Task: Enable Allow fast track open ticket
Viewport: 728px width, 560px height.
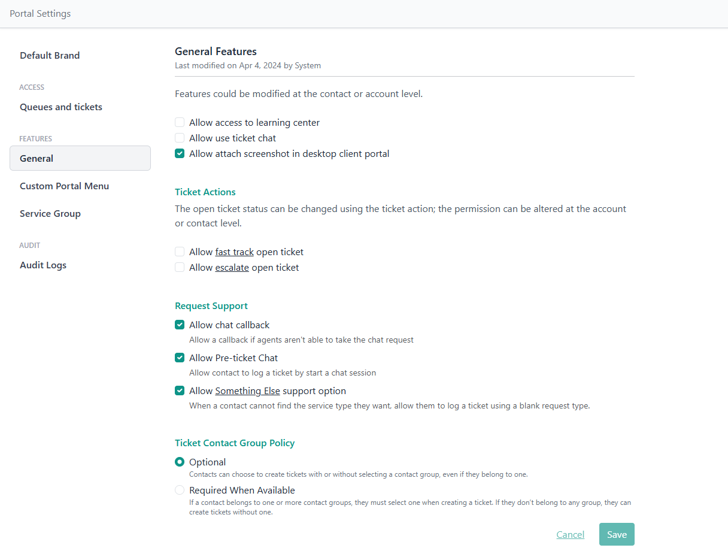Action: (180, 252)
